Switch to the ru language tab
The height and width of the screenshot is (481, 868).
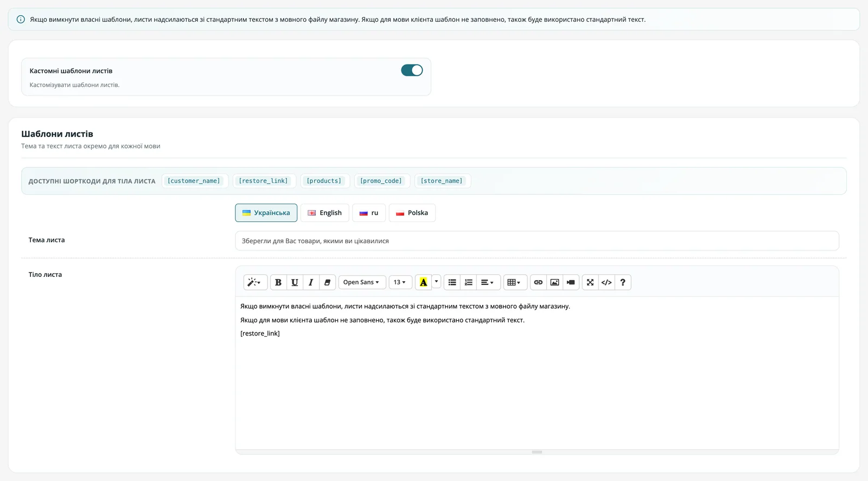(x=369, y=213)
